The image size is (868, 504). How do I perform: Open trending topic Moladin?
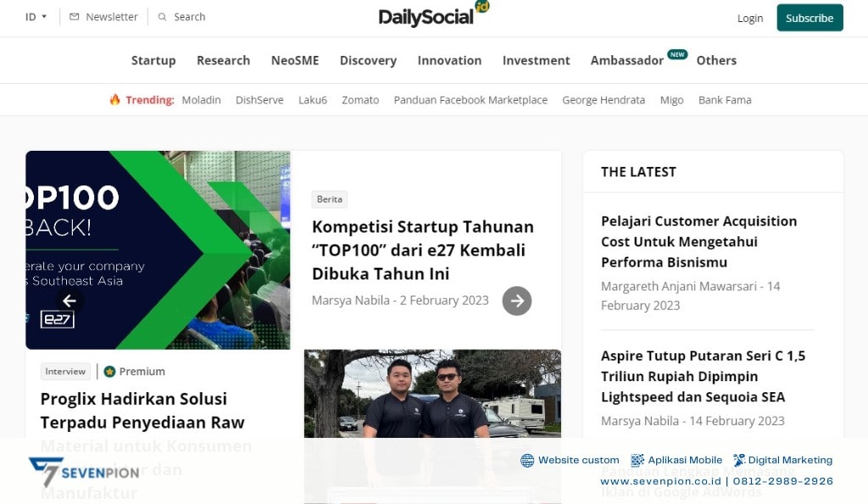pos(201,100)
